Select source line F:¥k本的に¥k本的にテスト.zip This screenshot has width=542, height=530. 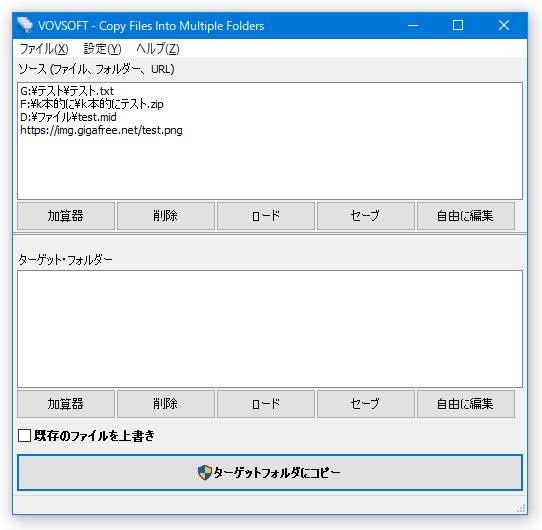[x=92, y=104]
